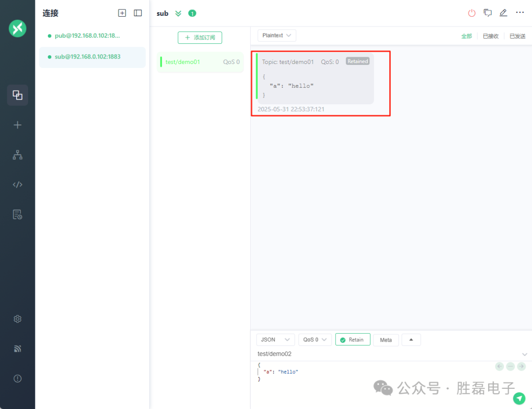This screenshot has width=532, height=409.
Task: Click the middle minus payload history button
Action: 510,366
